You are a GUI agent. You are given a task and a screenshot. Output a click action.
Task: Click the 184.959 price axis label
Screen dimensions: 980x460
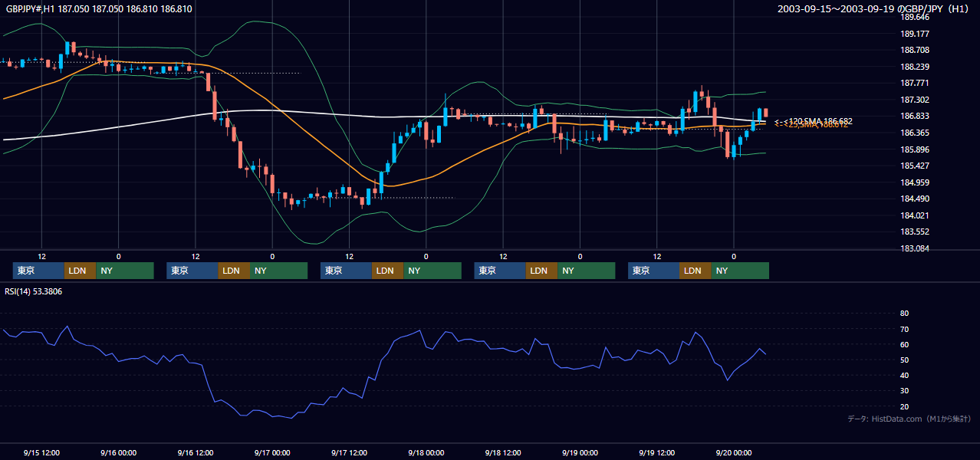point(915,182)
